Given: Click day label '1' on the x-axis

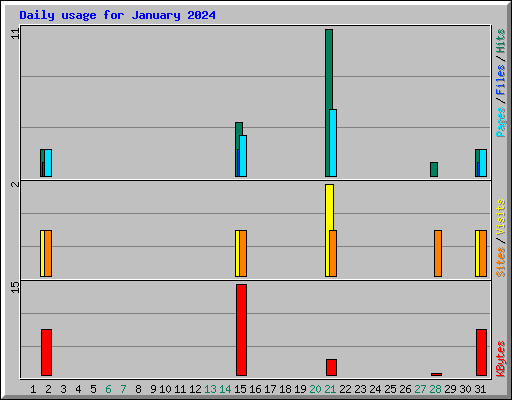Looking at the screenshot, I should pyautogui.click(x=33, y=389).
